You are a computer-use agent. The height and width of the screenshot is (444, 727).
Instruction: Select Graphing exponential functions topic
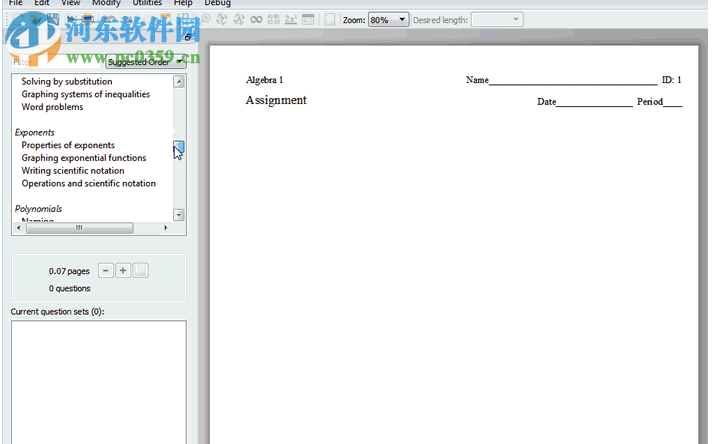[x=84, y=158]
